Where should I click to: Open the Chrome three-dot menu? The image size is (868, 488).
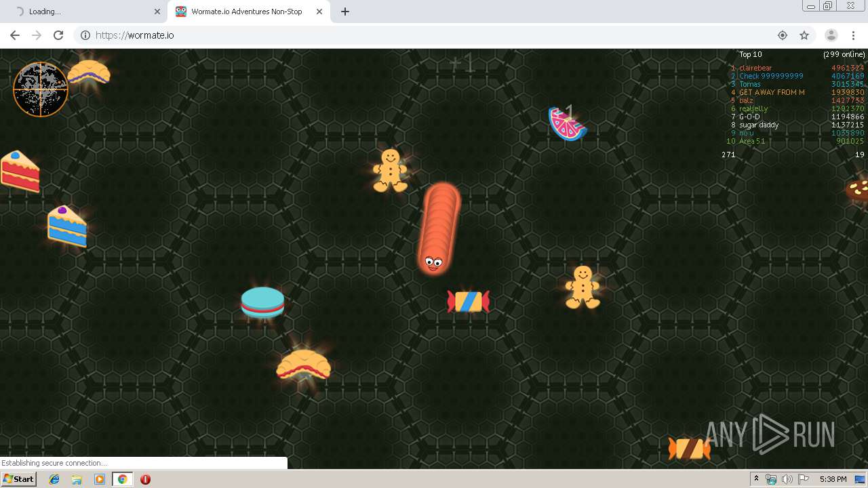[x=853, y=35]
